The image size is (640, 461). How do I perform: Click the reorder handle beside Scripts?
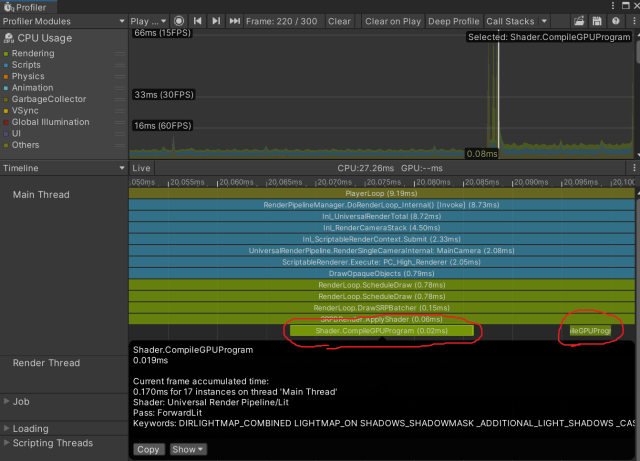coord(120,65)
